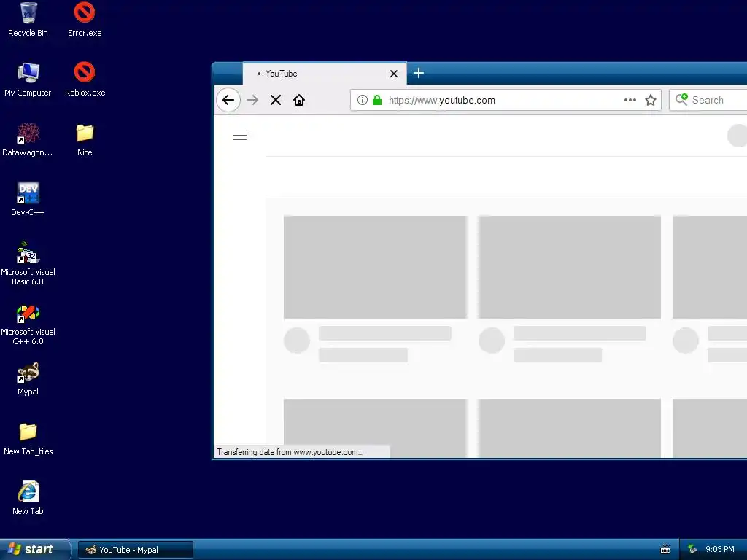Click the green padlock security icon
747x560 pixels.
coord(377,100)
